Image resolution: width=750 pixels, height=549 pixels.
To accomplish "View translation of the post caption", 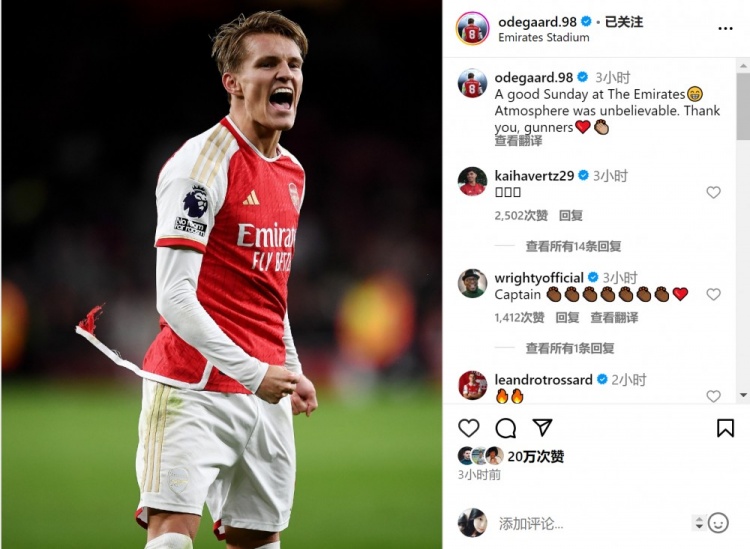I will (518, 141).
